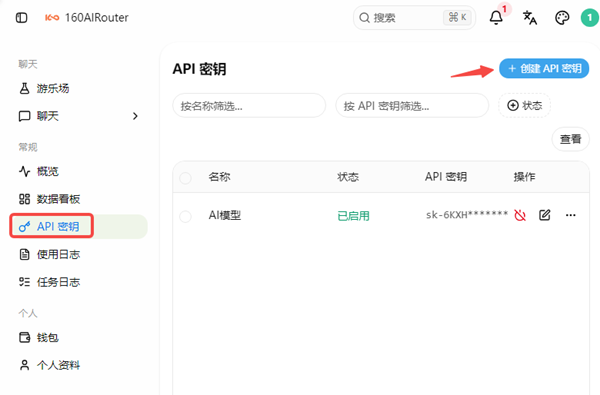Toggle select-all checkbox in table header
Screen dimensions: 600x395
186,178
